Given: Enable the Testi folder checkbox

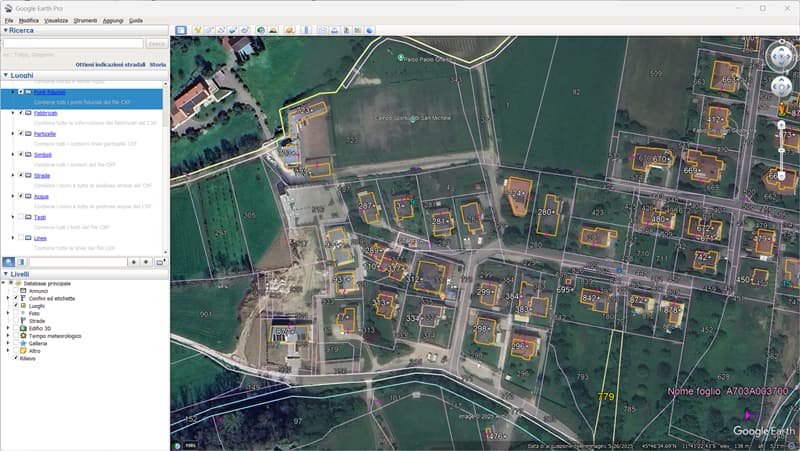Looking at the screenshot, I should click(x=21, y=217).
